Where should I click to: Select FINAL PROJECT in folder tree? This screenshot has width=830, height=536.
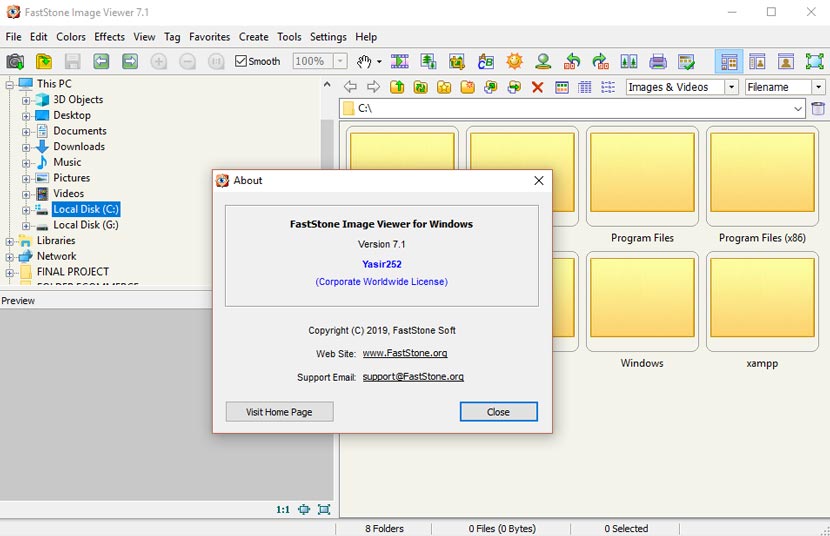(x=73, y=272)
